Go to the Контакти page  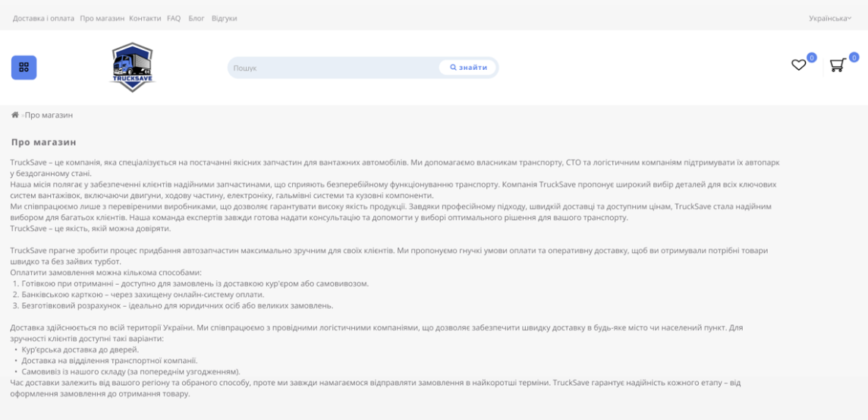click(x=145, y=17)
